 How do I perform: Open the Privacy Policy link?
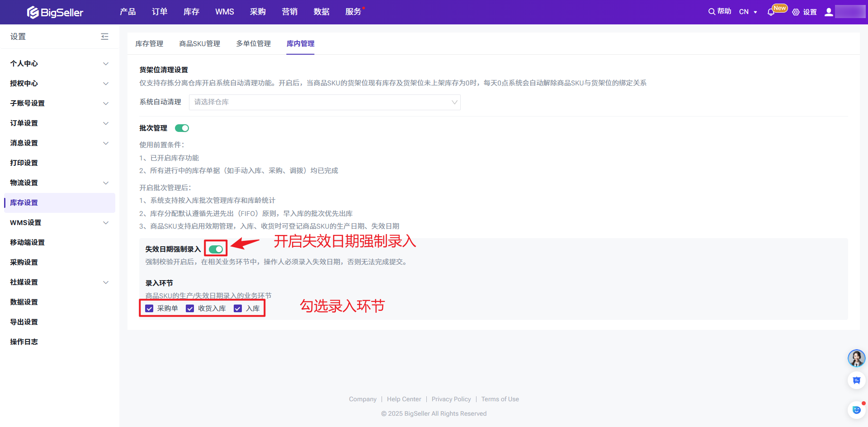(451, 399)
